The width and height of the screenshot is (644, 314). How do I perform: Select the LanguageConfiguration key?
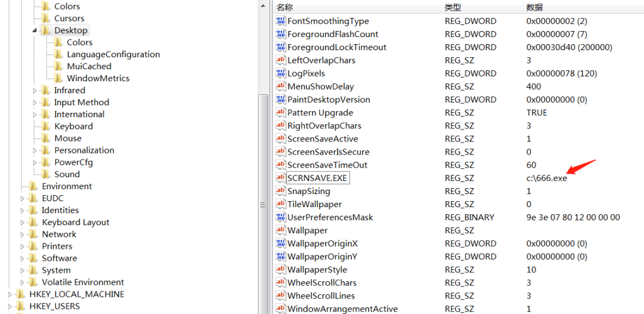point(113,54)
